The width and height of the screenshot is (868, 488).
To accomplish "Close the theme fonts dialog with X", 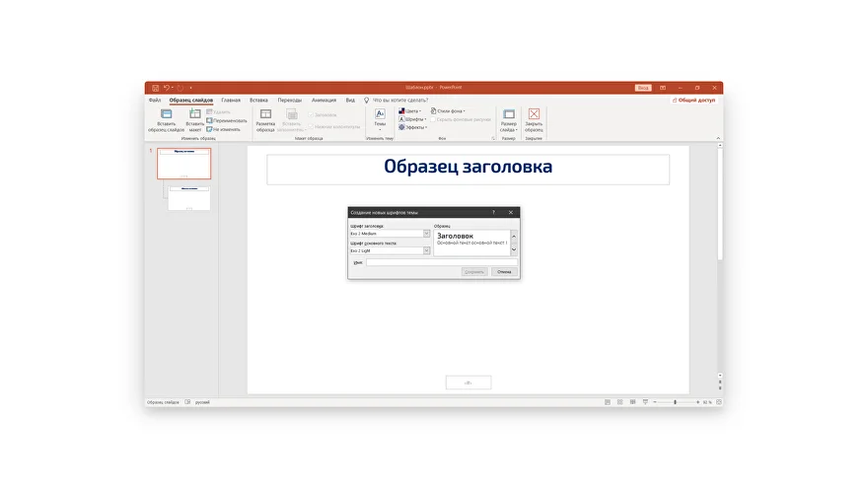I will click(x=510, y=213).
